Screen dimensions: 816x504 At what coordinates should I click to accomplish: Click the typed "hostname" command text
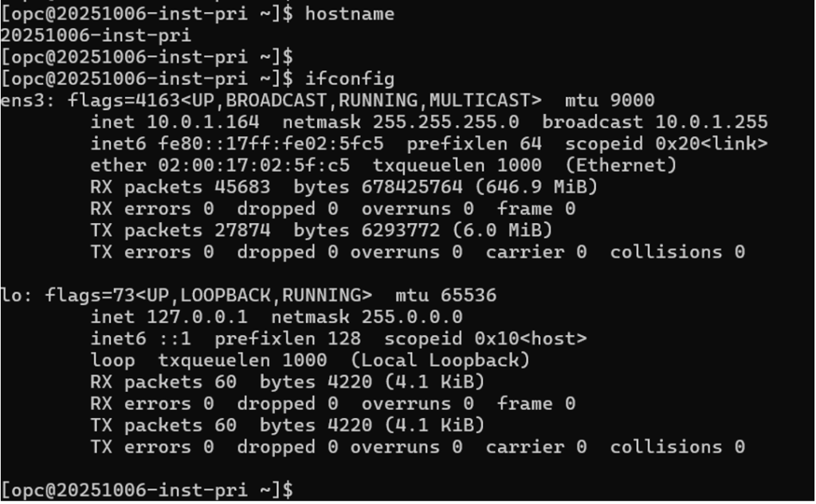(x=350, y=14)
